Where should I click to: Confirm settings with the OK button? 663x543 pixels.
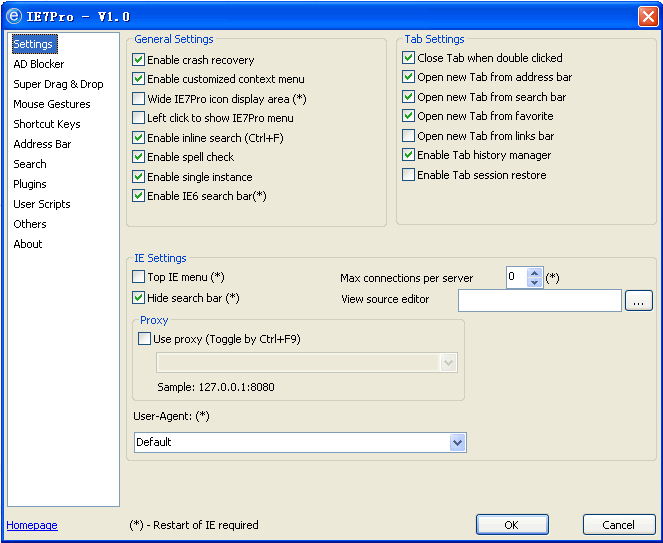(x=512, y=525)
